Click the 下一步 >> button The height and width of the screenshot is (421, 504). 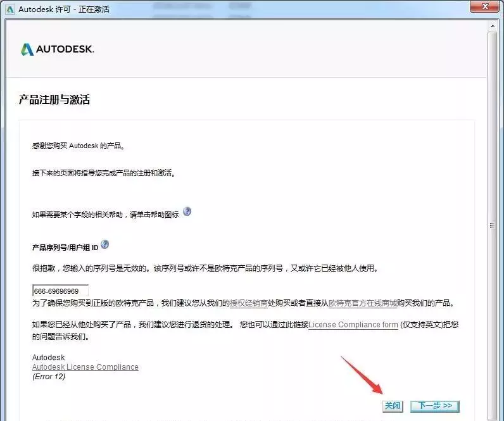[434, 406]
